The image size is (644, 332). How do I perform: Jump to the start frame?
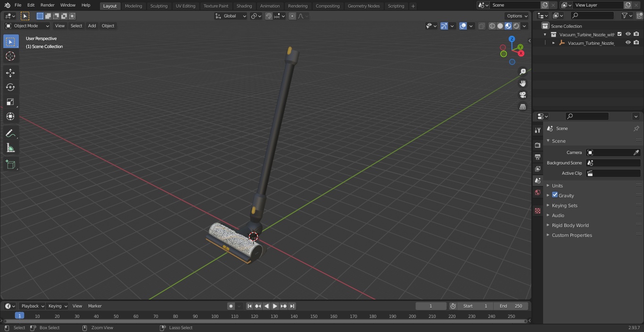[249, 306]
